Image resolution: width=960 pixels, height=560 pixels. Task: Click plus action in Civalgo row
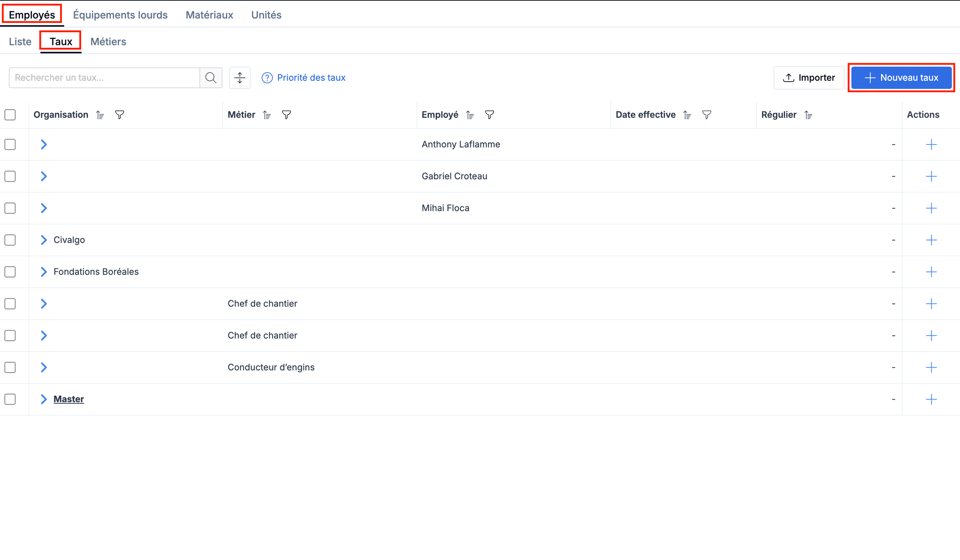point(931,240)
